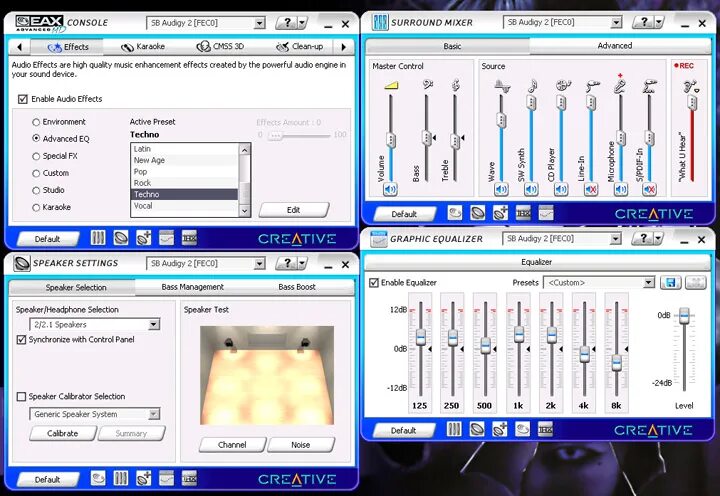
Task: Open THX icon in Surround Mixer footer
Action: (x=523, y=213)
